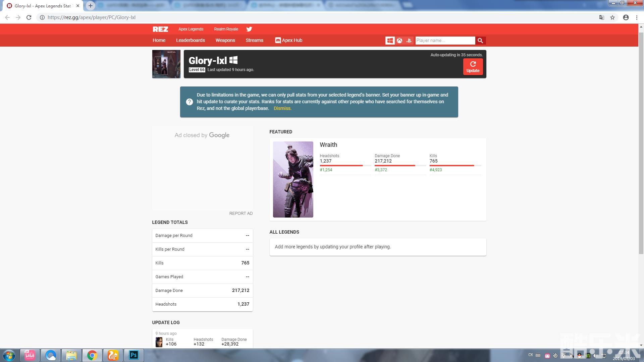644x362 pixels.
Task: Click Kills +106 in update log
Action: 171,342
